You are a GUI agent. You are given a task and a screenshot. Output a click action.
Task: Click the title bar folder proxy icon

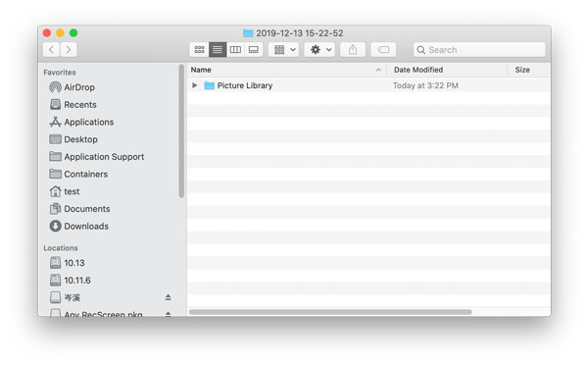(248, 33)
